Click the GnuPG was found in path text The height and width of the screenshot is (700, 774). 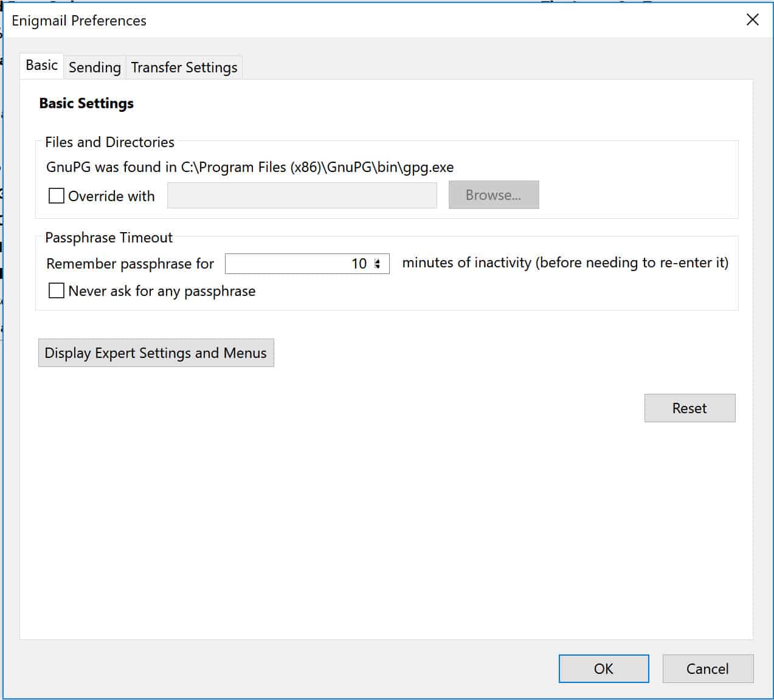[x=250, y=167]
